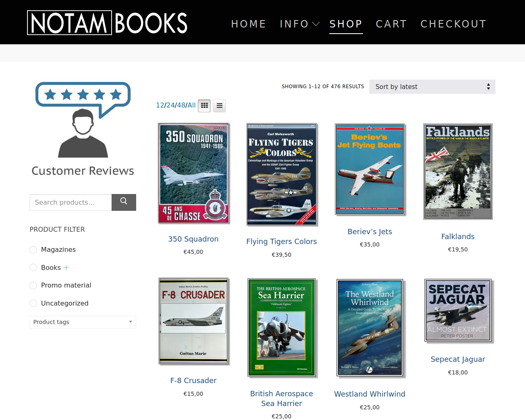Click the PRODUCT FILTER heading
525x420 pixels.
pyautogui.click(x=57, y=230)
